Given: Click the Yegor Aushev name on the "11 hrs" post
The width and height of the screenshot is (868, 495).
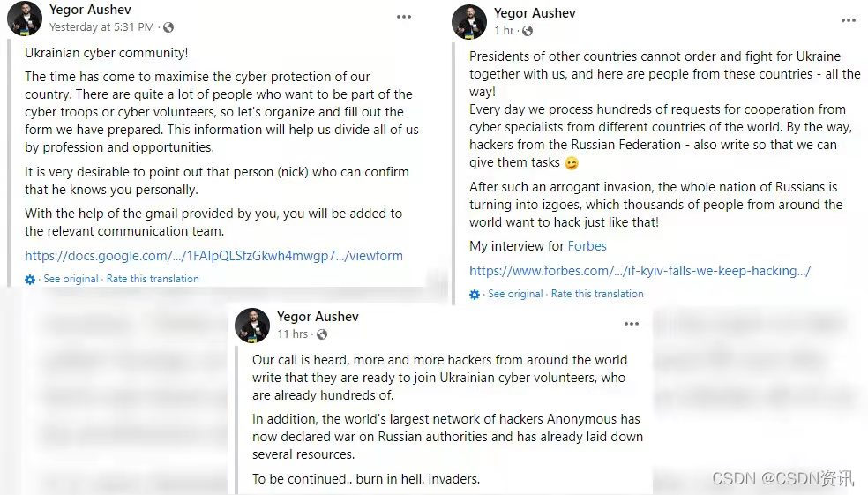Looking at the screenshot, I should click(x=318, y=317).
